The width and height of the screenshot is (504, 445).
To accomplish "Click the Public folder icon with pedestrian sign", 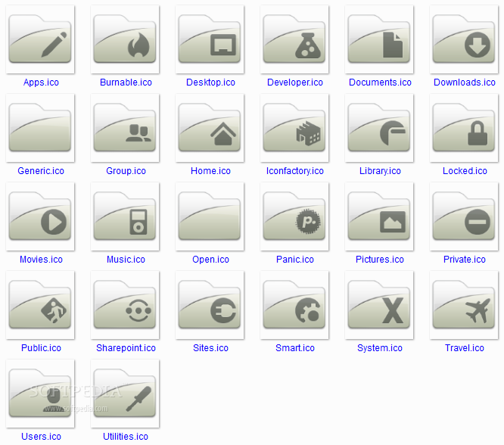I will [40, 305].
